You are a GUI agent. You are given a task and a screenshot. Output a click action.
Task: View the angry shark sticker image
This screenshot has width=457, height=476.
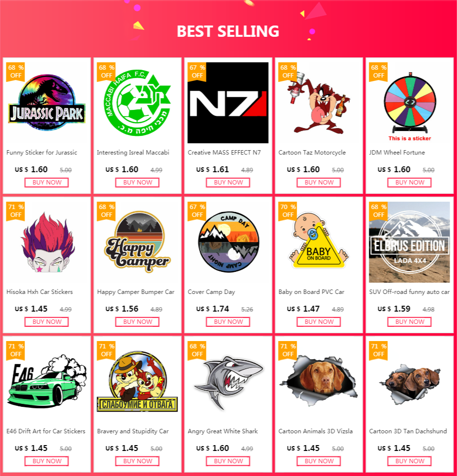(228, 381)
